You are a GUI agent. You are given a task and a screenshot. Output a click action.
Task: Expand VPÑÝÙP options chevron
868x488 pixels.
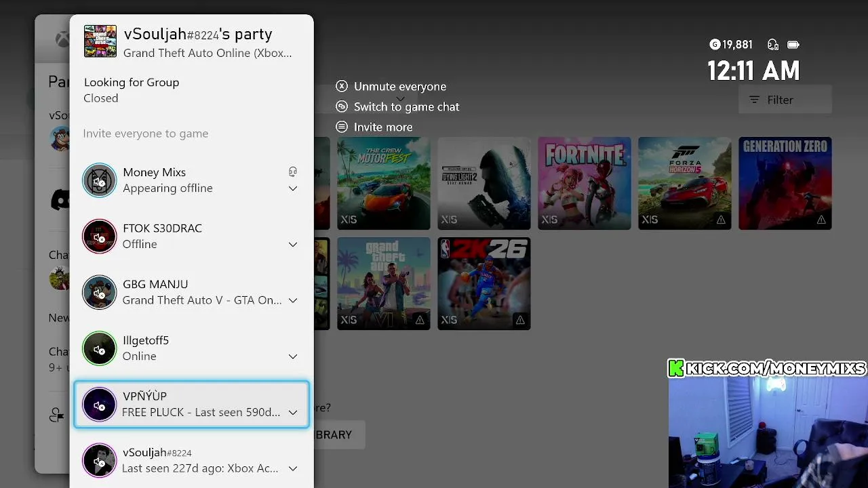293,412
